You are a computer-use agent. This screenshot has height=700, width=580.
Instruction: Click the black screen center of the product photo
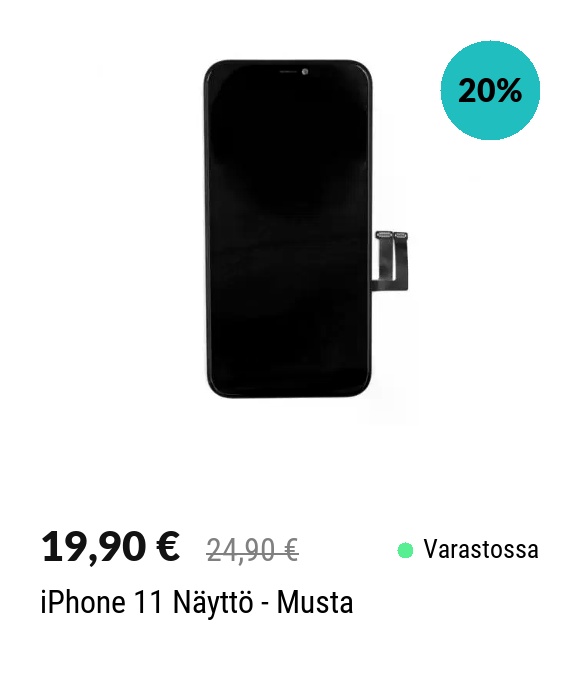click(288, 229)
